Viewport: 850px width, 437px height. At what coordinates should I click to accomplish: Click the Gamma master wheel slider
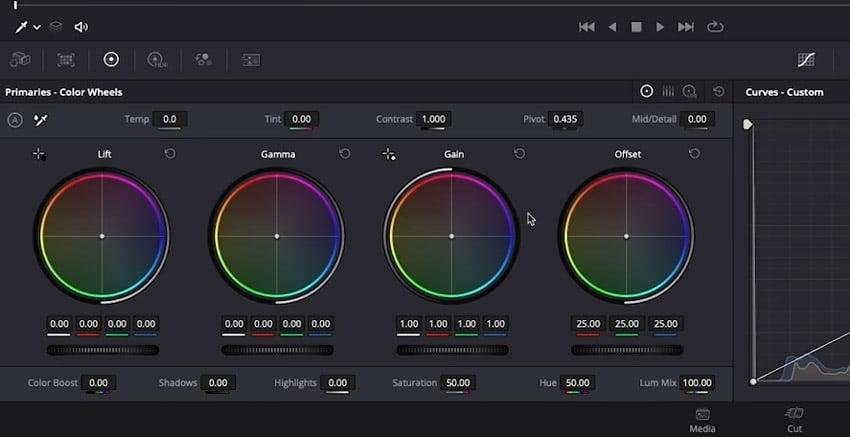point(278,350)
